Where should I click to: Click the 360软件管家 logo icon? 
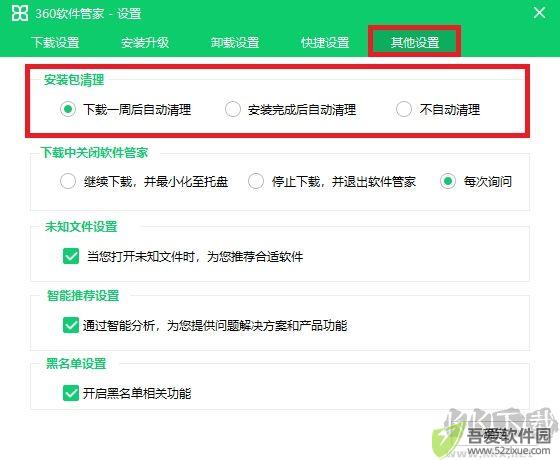[20, 13]
